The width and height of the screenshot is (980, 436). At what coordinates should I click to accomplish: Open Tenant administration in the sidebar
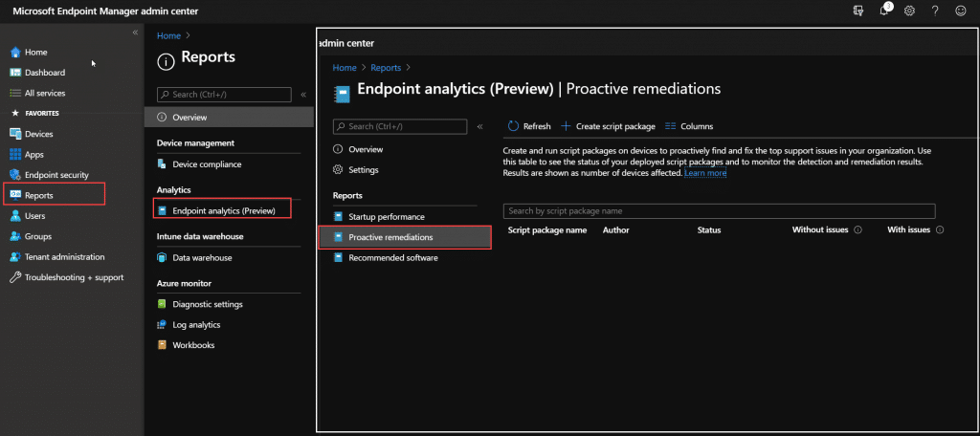tap(65, 257)
